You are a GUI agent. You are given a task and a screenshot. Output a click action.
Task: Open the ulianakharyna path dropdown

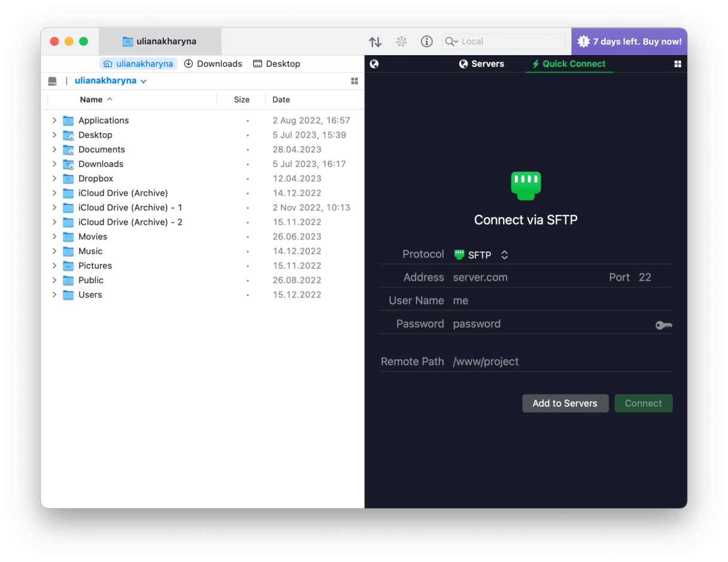[x=111, y=81]
